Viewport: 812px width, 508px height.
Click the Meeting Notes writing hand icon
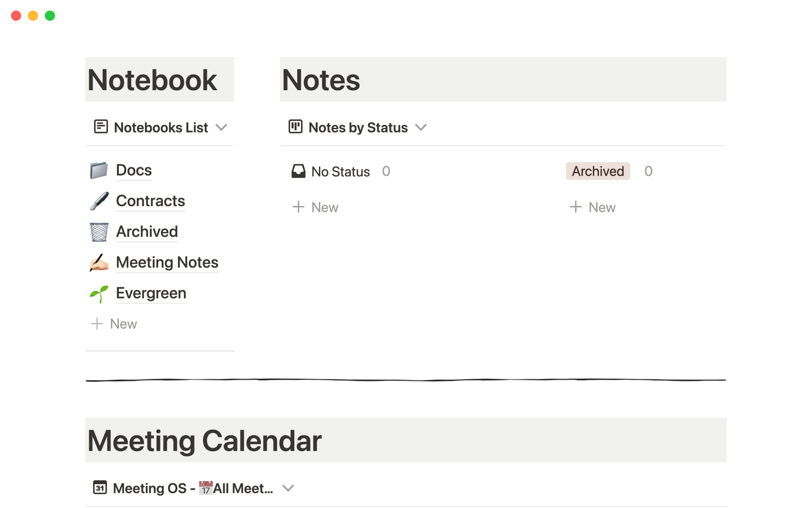tap(99, 263)
